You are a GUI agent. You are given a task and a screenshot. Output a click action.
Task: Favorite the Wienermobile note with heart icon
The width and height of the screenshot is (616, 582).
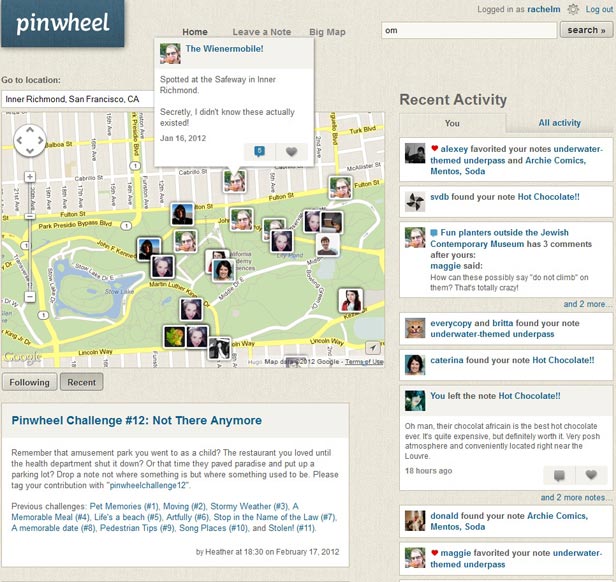291,151
